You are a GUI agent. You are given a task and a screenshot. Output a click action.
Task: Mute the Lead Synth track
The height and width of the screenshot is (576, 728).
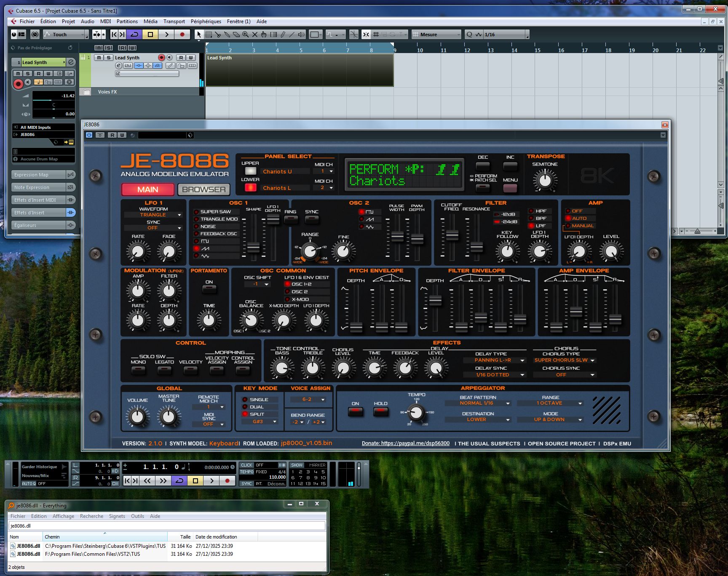[x=99, y=58]
